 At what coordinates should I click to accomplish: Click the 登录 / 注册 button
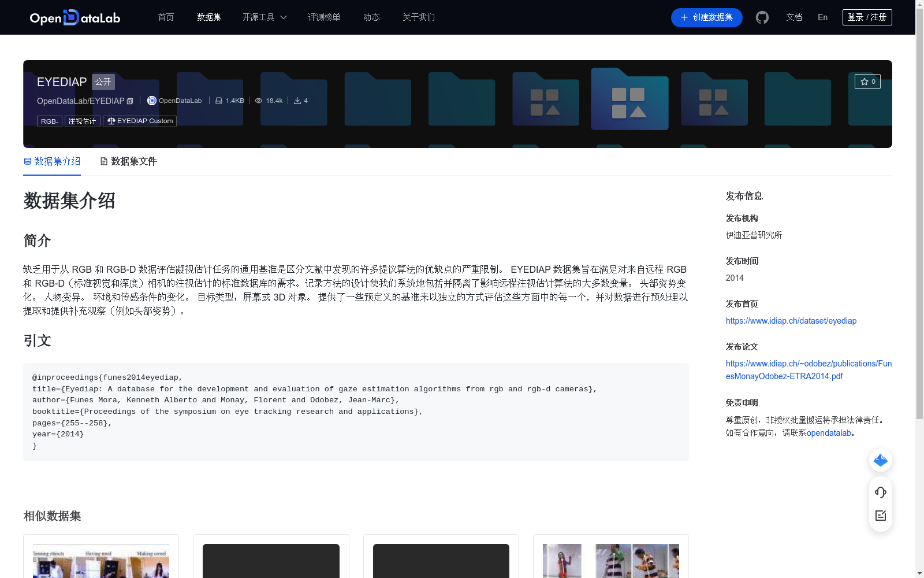click(x=867, y=17)
